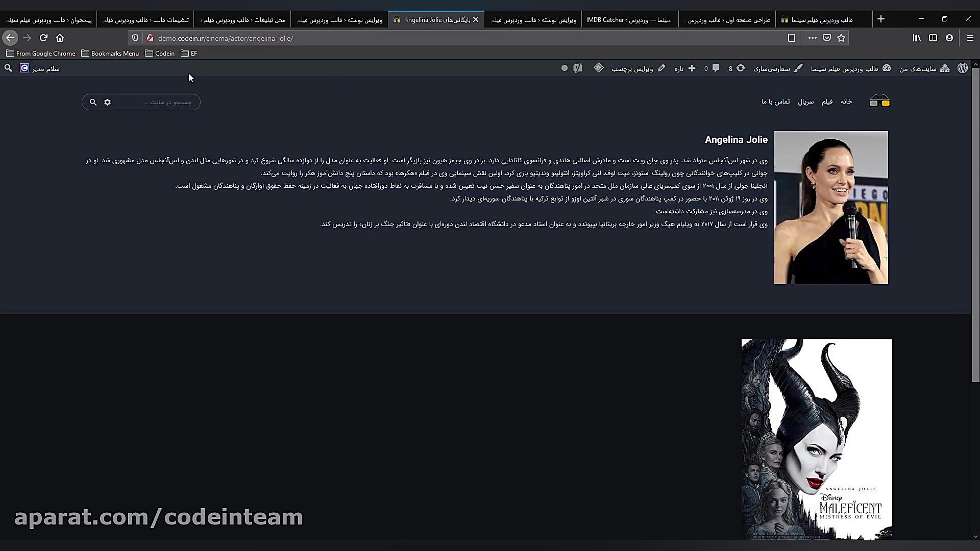
Task: Click the WordPress logo in the admin bar
Action: [x=963, y=68]
